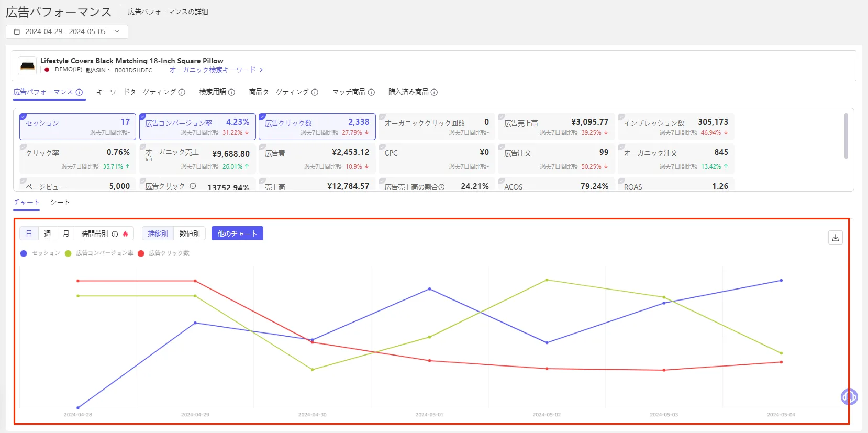Image resolution: width=868 pixels, height=433 pixels.
Task: Click the info icon on 広告クリック card
Action: pos(193,186)
